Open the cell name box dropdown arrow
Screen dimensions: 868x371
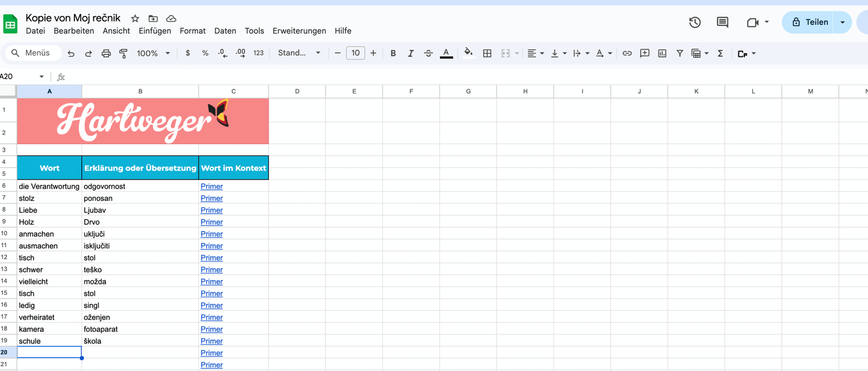[x=41, y=76]
